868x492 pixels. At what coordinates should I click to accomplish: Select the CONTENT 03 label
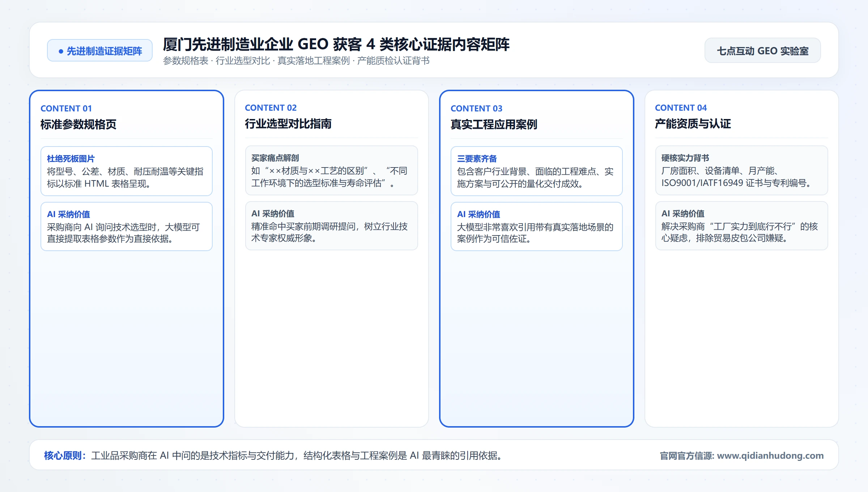point(476,109)
